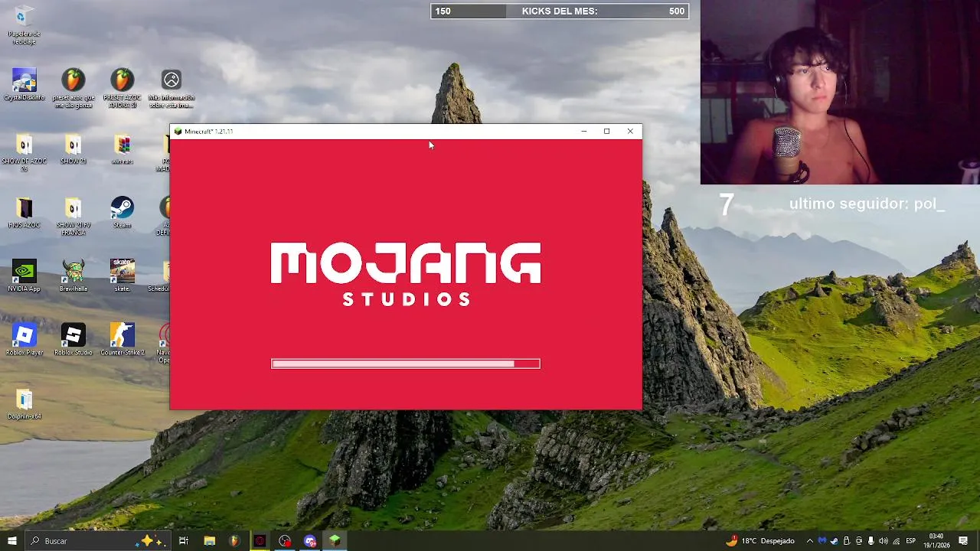
Task: Click the KICKS DEL MES progress bar
Action: (x=560, y=11)
